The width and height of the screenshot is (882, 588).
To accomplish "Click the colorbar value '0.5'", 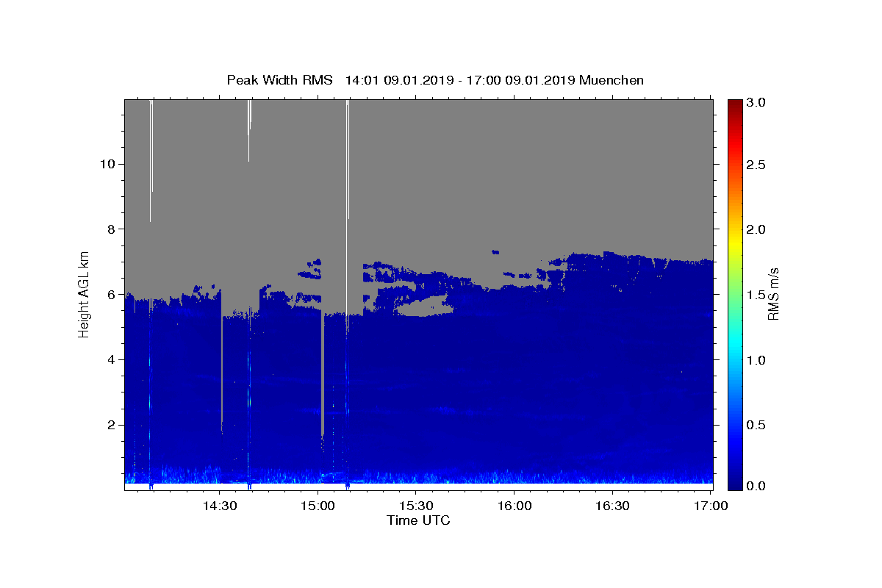I will (x=756, y=425).
